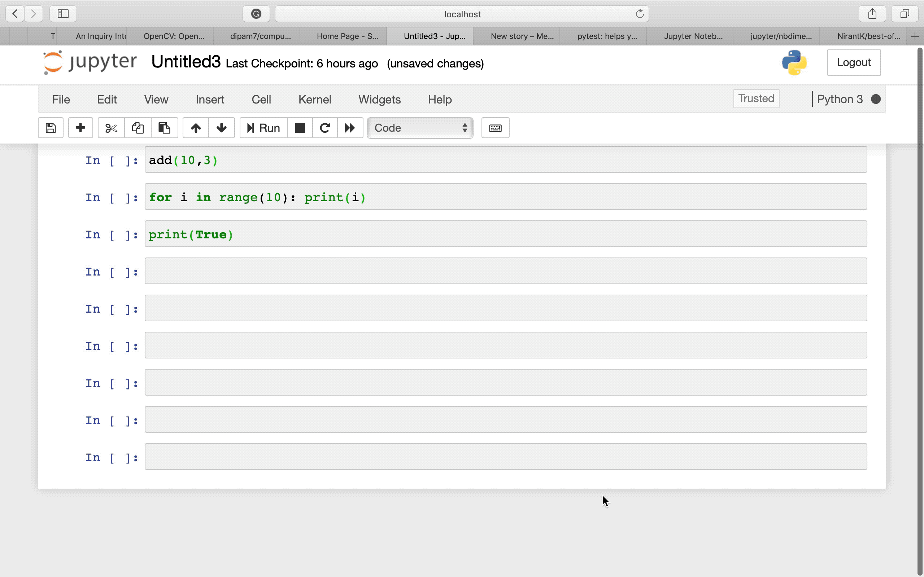Image resolution: width=924 pixels, height=577 pixels.
Task: Click the Run cell icon
Action: [x=263, y=128]
